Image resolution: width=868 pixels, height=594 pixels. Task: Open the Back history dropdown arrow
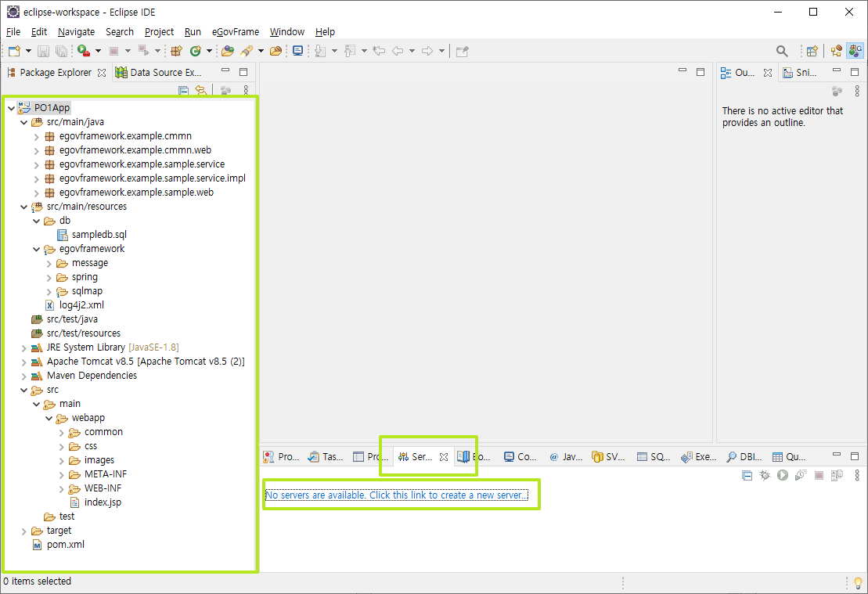(x=412, y=51)
